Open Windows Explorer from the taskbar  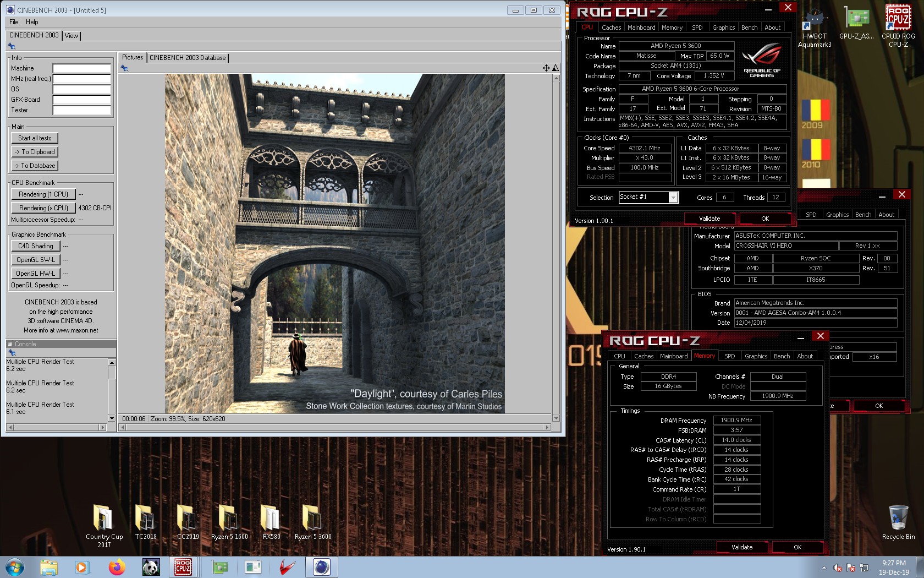[48, 567]
